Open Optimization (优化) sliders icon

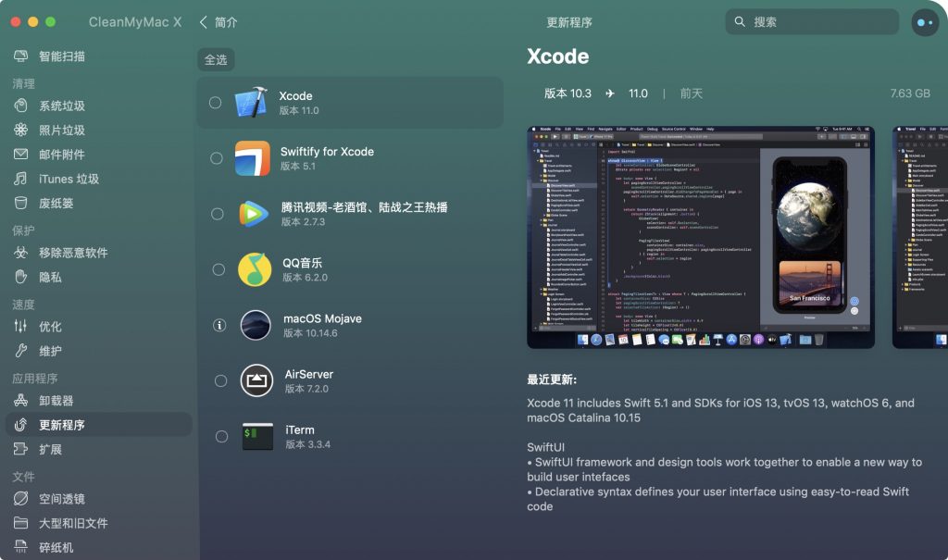pos(20,327)
